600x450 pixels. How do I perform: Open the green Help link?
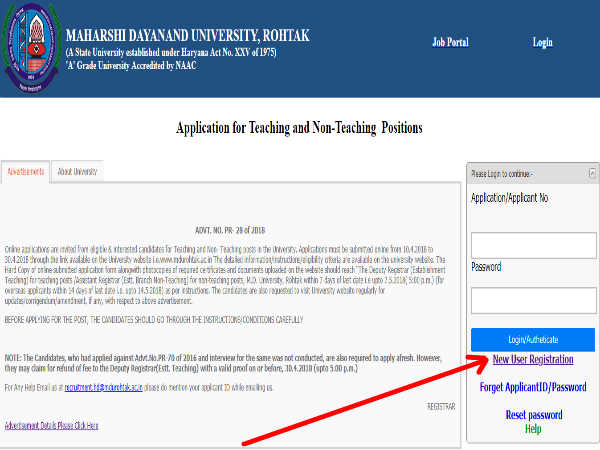coord(533,429)
